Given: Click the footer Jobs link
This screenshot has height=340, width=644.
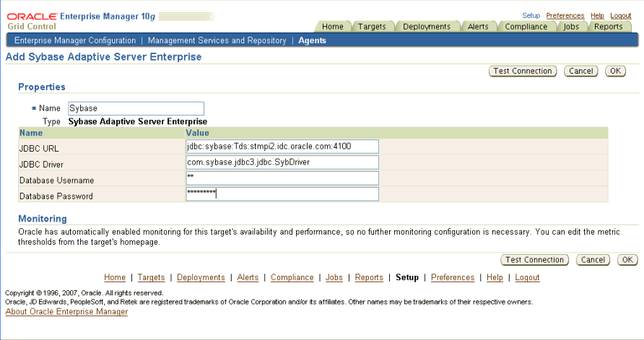Looking at the screenshot, I should pyautogui.click(x=334, y=278).
